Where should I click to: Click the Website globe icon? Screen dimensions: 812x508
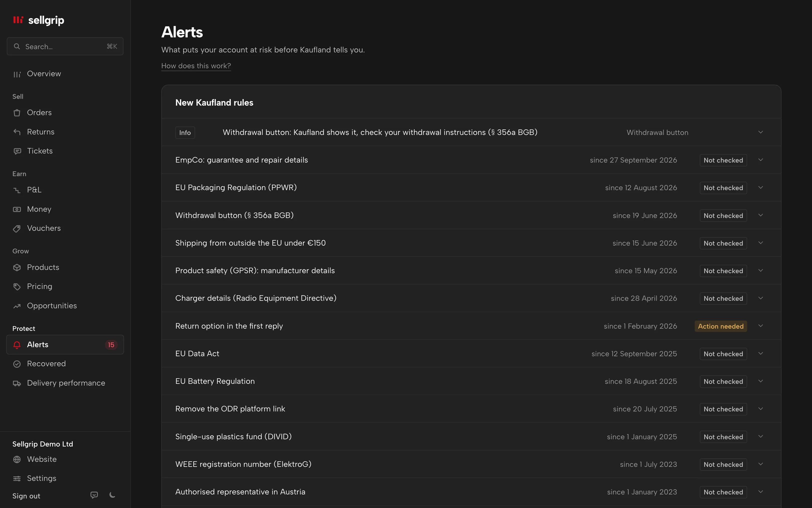coord(17,459)
